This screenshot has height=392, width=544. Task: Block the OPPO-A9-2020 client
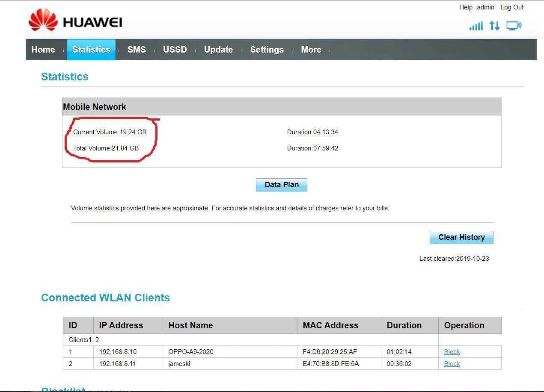pyautogui.click(x=452, y=352)
